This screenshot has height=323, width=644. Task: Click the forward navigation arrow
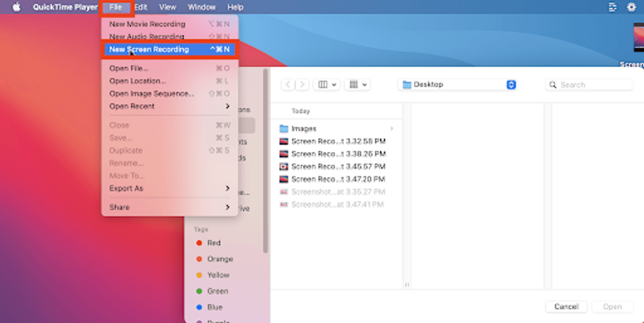tap(302, 85)
